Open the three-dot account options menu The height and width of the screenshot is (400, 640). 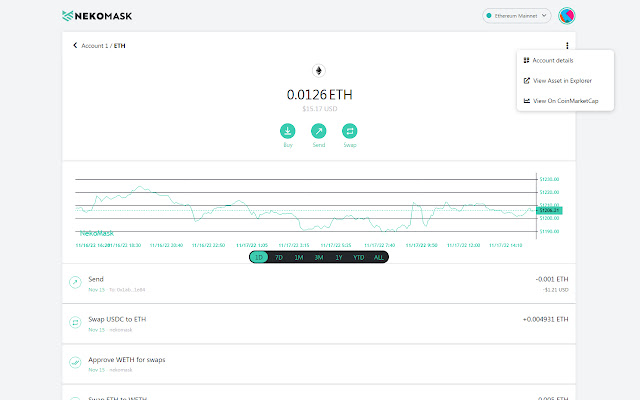pyautogui.click(x=567, y=45)
